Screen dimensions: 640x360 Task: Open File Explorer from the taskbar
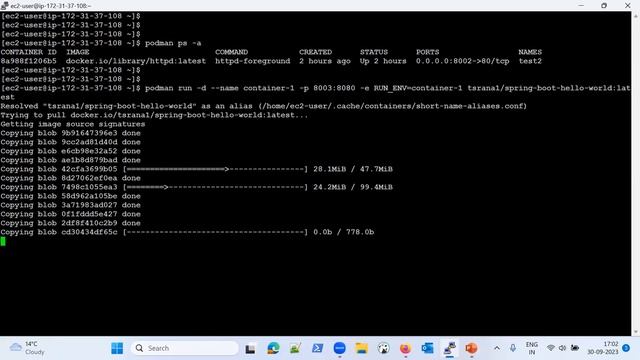click(361, 348)
